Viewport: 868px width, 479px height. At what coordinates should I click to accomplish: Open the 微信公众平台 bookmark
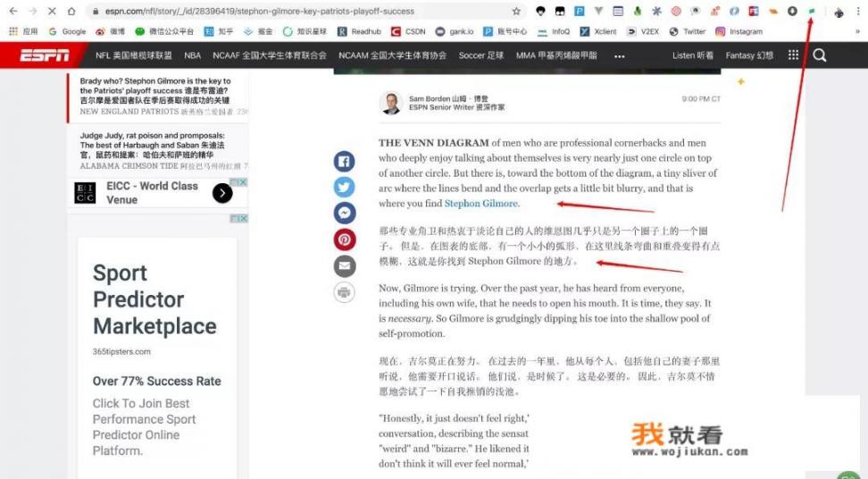tap(164, 31)
